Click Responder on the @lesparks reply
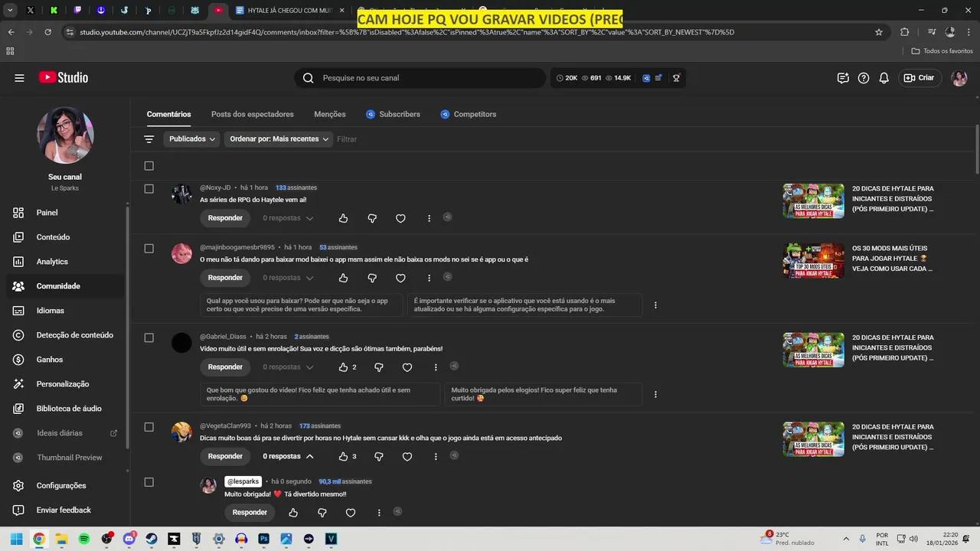Screen dimensions: 980x551 [250, 513]
